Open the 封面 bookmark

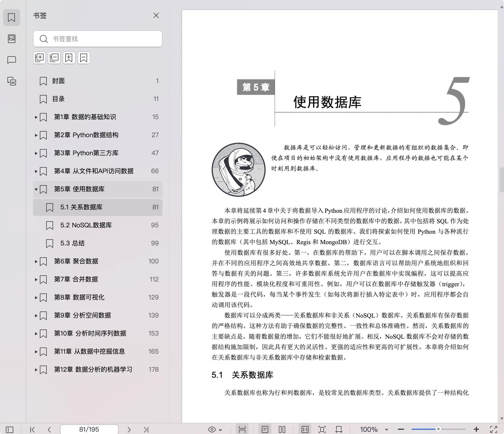[x=98, y=81]
